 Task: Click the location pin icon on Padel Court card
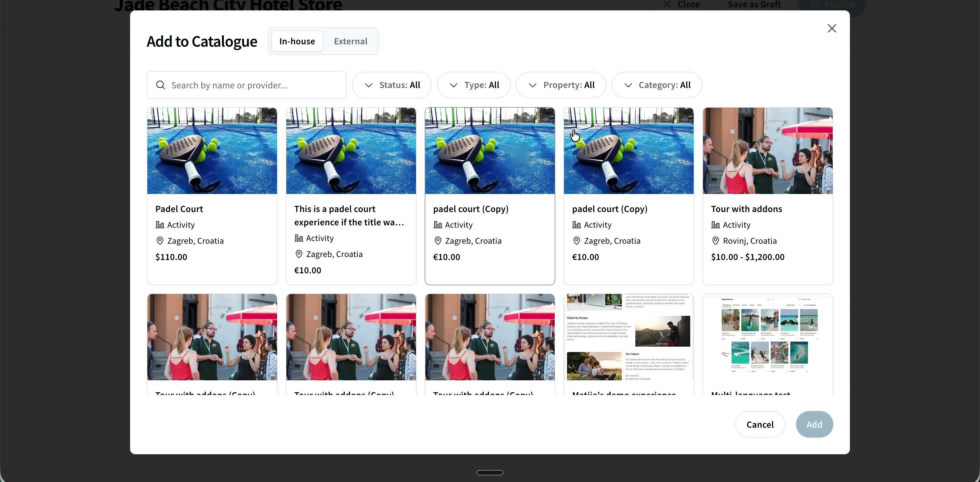[x=160, y=241]
